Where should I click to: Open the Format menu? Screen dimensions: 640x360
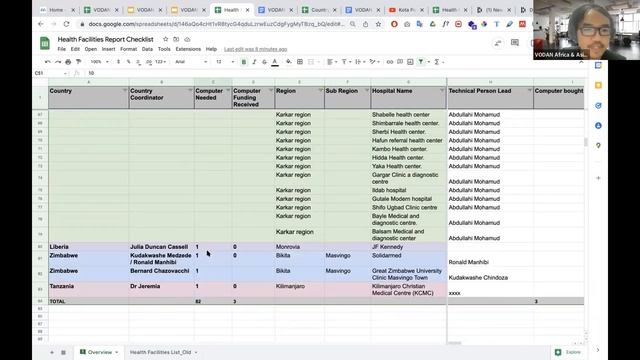coord(129,49)
